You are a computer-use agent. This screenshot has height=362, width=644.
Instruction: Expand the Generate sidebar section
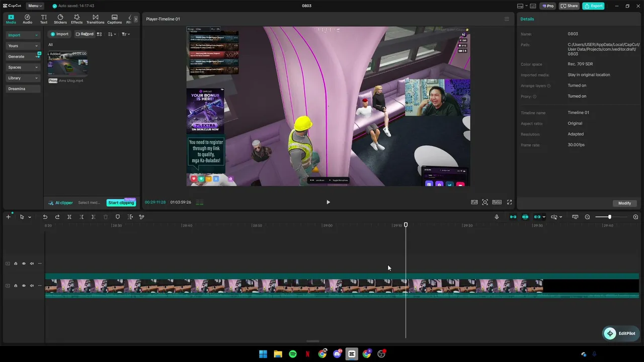[x=23, y=56]
